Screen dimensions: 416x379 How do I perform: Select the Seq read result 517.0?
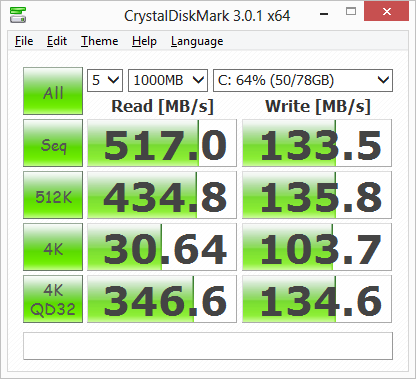point(162,143)
